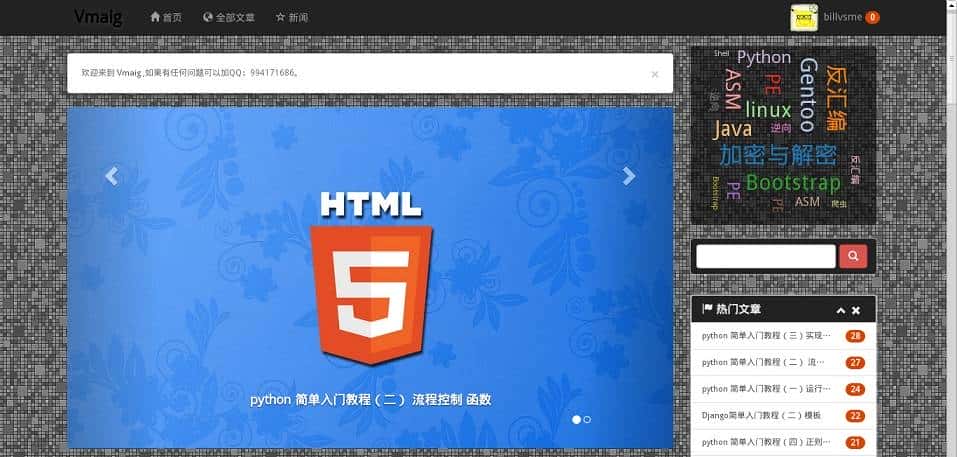Viewport: 957px width, 457px height.
Task: Close the 热门文章 panel
Action: (856, 310)
